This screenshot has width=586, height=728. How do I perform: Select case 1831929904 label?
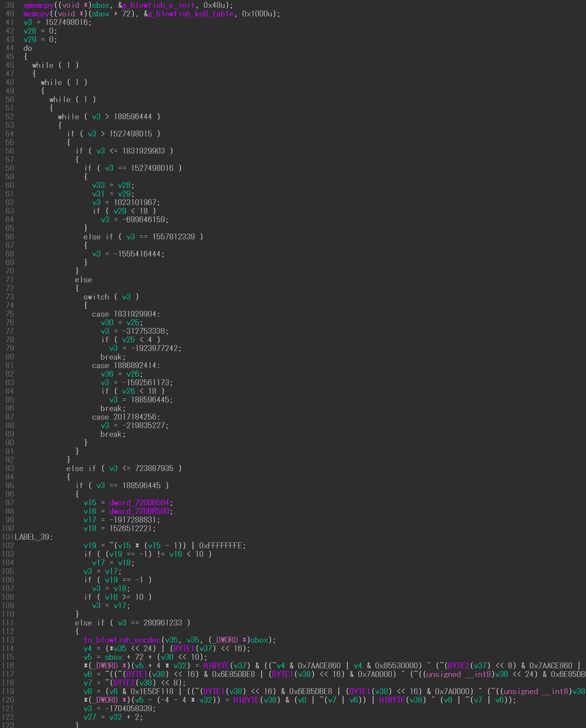click(126, 314)
